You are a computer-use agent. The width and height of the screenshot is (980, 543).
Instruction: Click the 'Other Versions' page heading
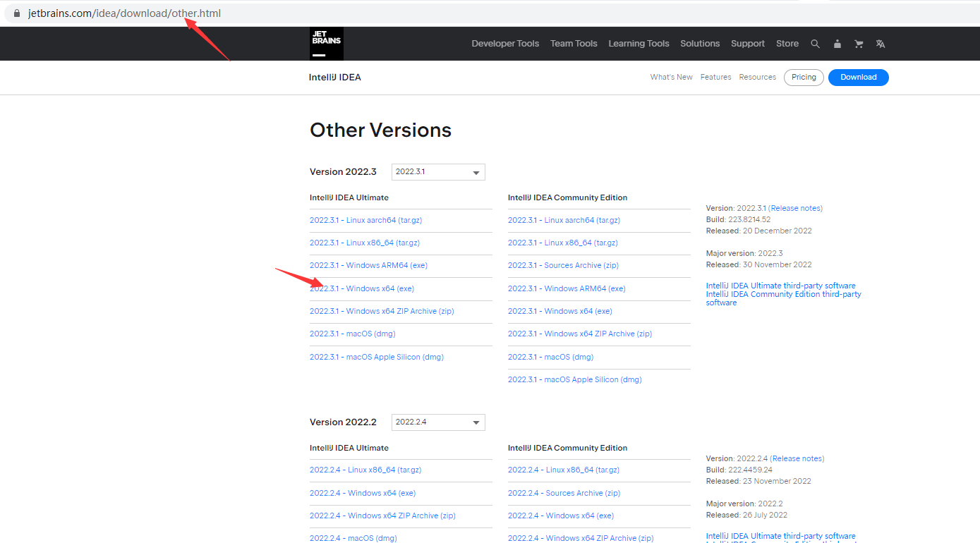(380, 130)
